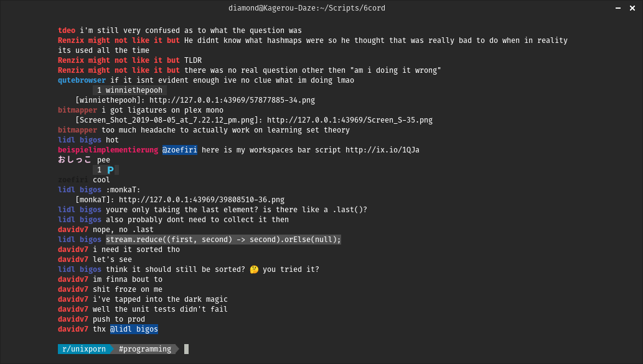643x364 pixels.
Task: Click the thinking face emoji in chat
Action: 253,269
